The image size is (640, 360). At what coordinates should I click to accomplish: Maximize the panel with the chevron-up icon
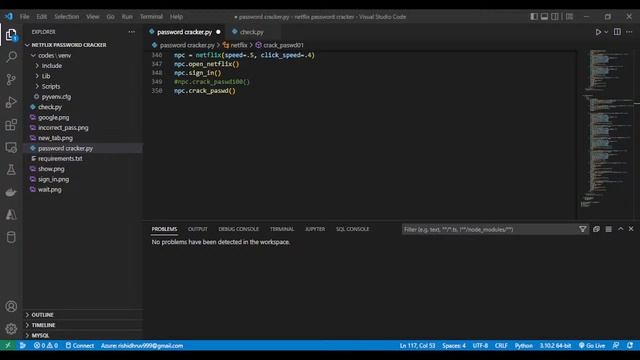tap(620, 229)
